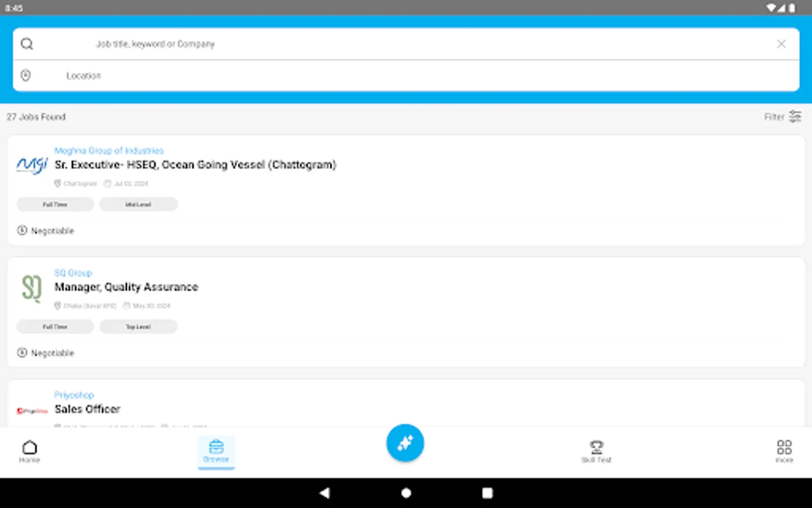Tap the salary icon beside Negotiable
812x508 pixels.
tap(23, 230)
